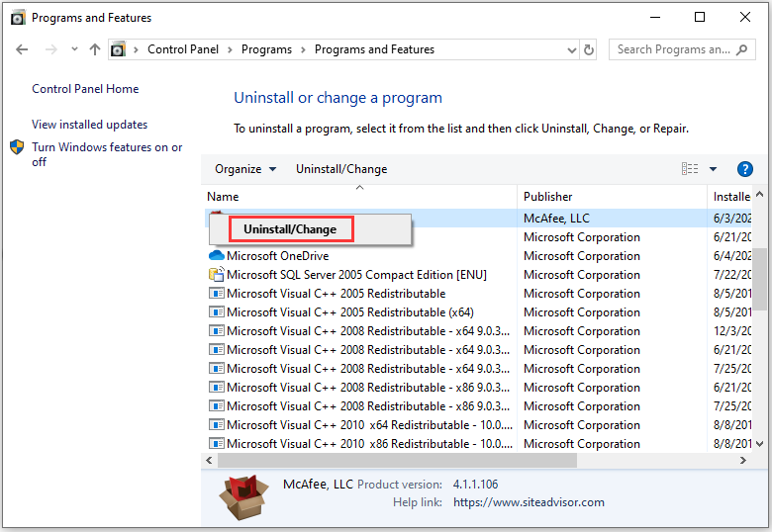Click Uninstall/Change in the toolbar
Screen dimensions: 772x532
[341, 169]
